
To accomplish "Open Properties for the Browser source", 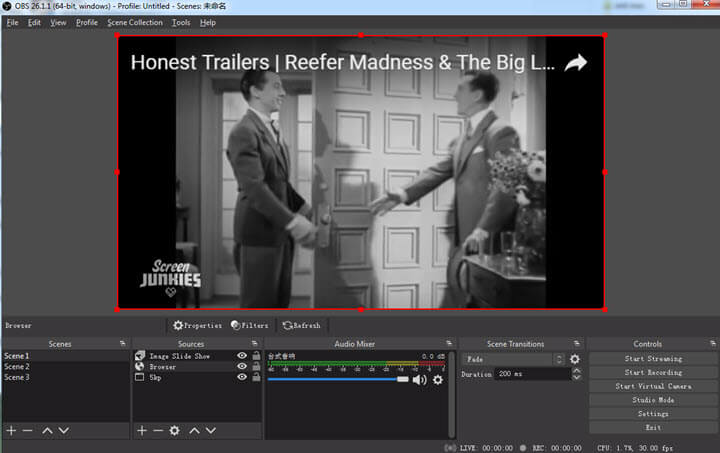I will pos(197,325).
